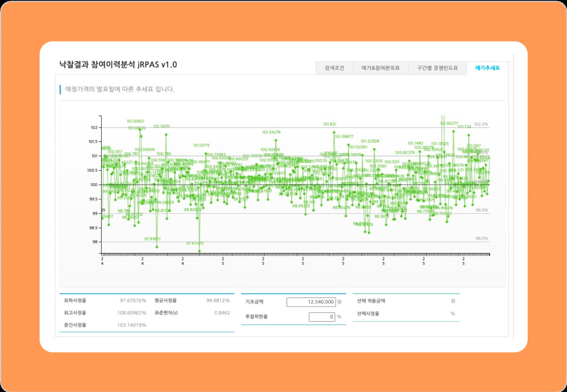Select the 선택사정율 label
The image size is (567, 392).
[x=369, y=314]
